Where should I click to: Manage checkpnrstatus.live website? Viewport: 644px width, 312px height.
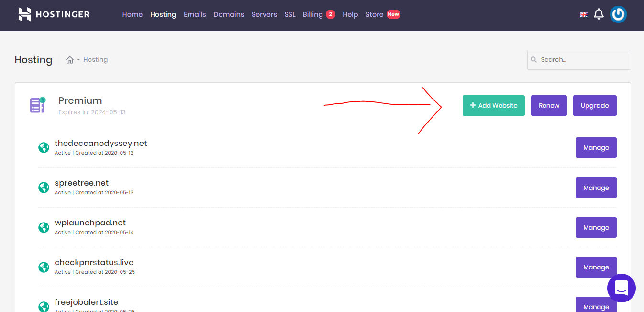coord(596,267)
